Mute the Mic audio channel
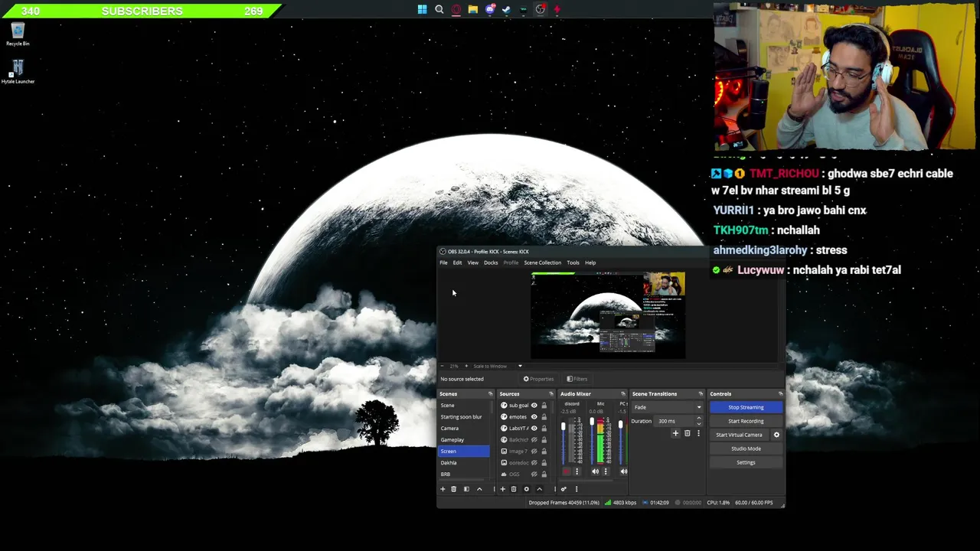Screen dimensions: 980x551 (595, 471)
